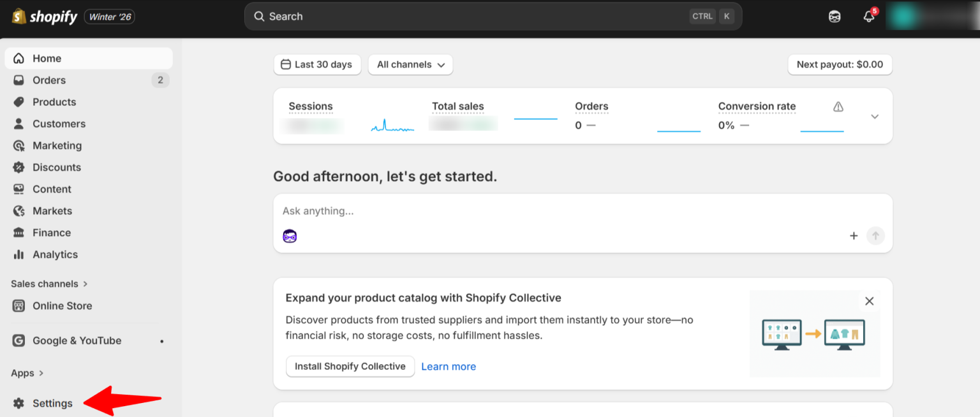Select the Total sales metric

pyautogui.click(x=458, y=106)
